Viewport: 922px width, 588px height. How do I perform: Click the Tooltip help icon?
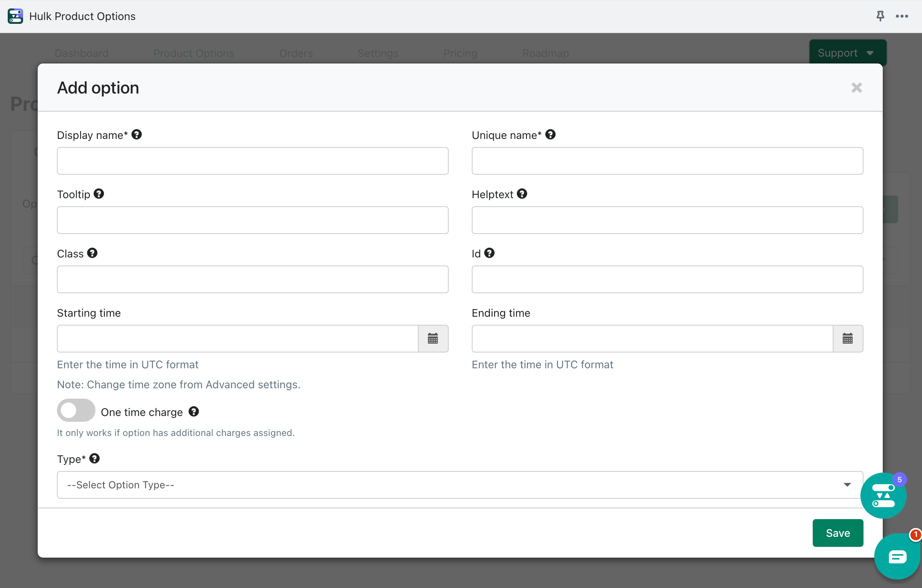pyautogui.click(x=98, y=194)
